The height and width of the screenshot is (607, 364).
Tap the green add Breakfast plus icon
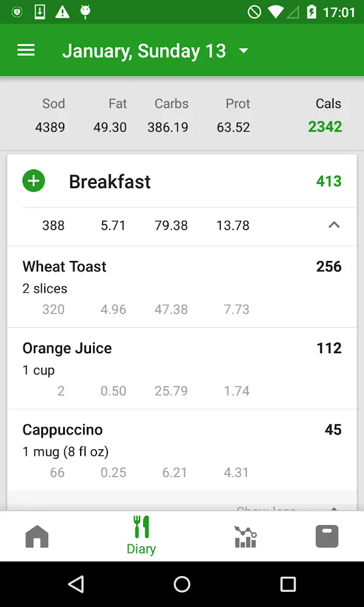(x=34, y=181)
